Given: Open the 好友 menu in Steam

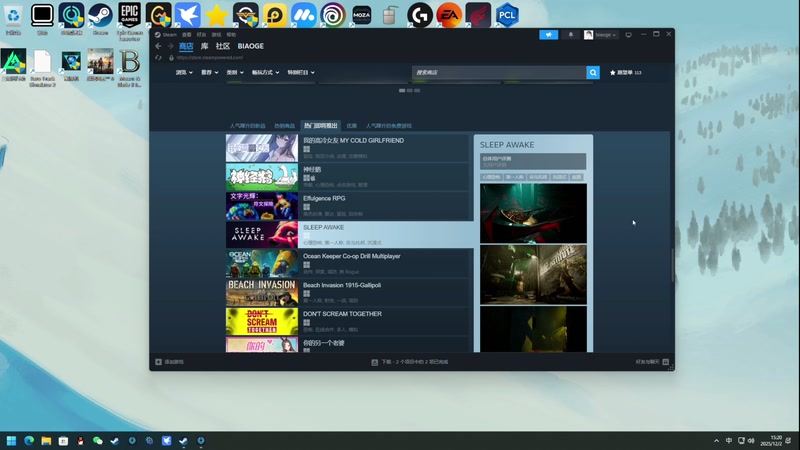Looking at the screenshot, I should 202,35.
